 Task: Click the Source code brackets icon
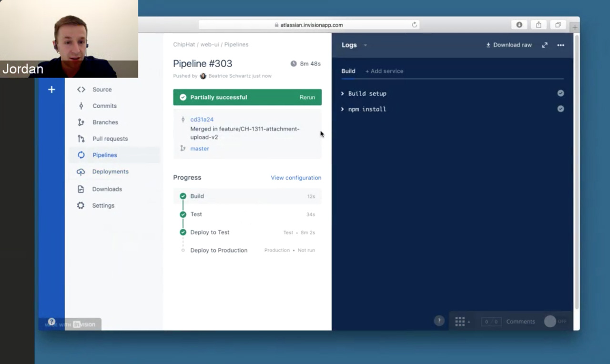click(81, 90)
